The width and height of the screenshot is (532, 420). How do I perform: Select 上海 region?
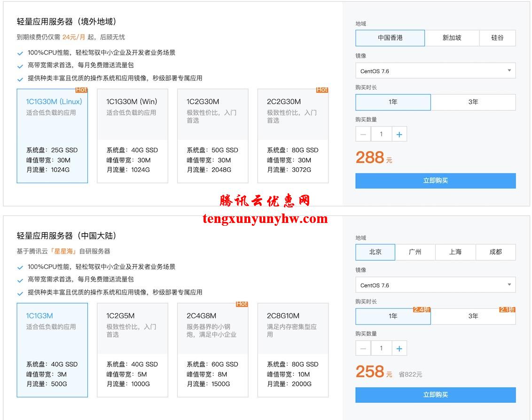click(455, 252)
